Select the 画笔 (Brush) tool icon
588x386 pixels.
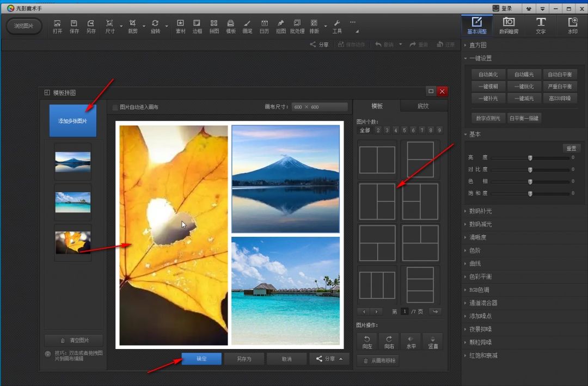[x=247, y=26]
